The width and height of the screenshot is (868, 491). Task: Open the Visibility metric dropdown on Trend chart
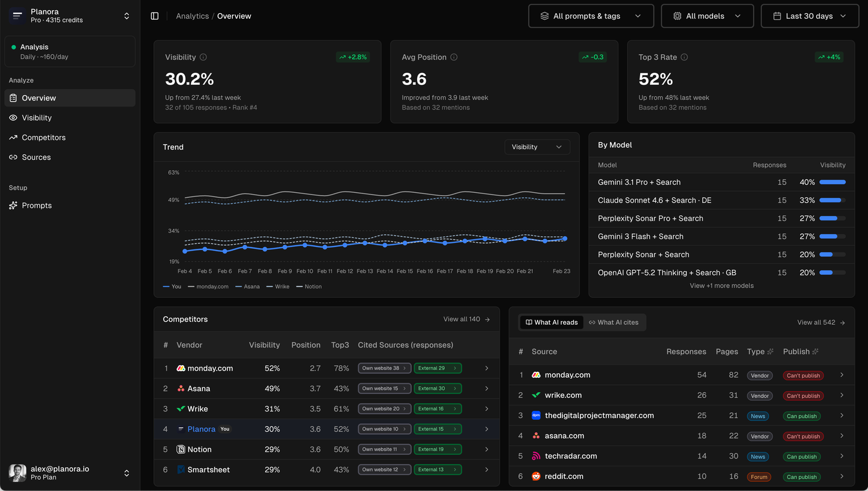pos(536,146)
